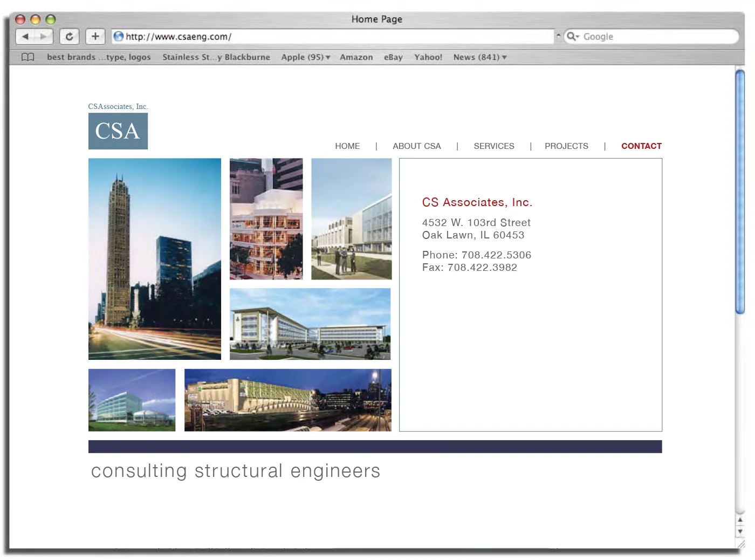Viewport: 755px width, 560px height.
Task: Go to the HOME page tab
Action: pyautogui.click(x=347, y=146)
